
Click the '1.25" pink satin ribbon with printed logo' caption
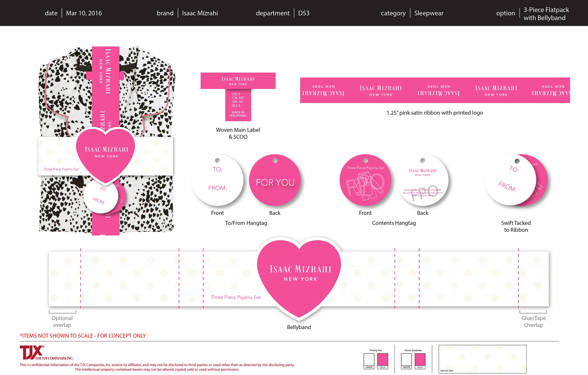tap(435, 113)
